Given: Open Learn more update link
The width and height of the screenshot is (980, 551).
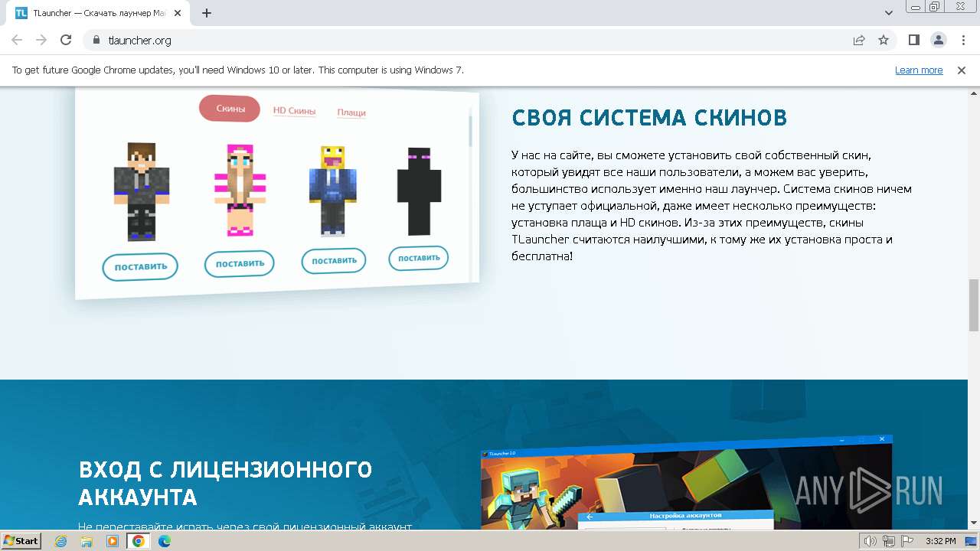Looking at the screenshot, I should 919,70.
